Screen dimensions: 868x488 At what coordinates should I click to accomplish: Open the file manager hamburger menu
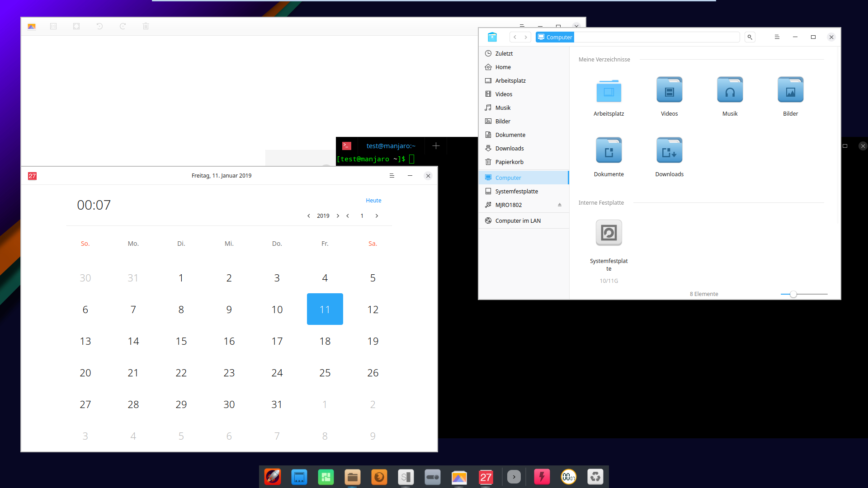(777, 37)
